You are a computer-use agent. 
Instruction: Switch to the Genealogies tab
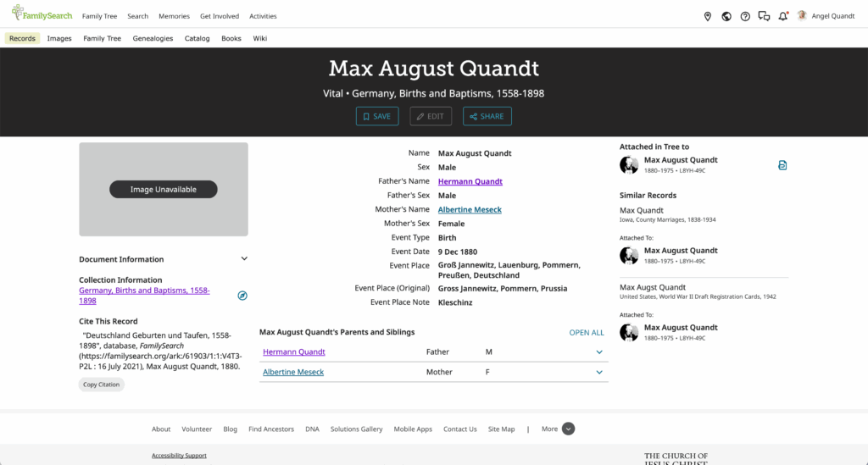[x=153, y=38]
